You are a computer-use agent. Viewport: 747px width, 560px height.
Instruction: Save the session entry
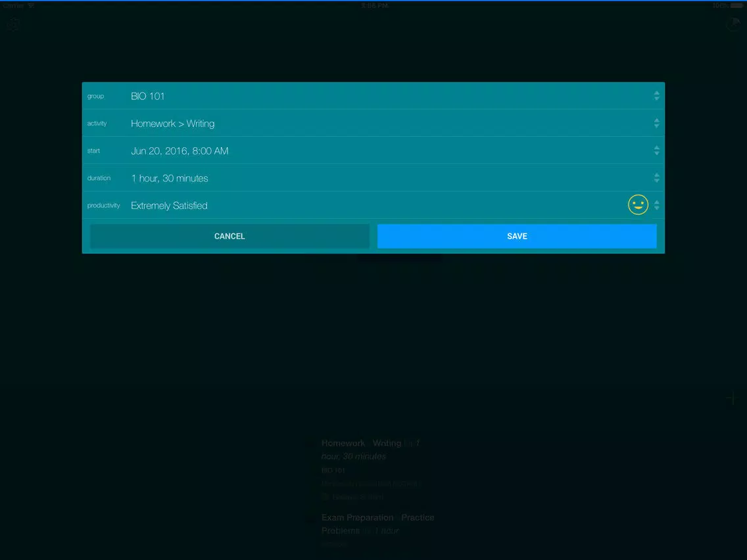pos(517,236)
